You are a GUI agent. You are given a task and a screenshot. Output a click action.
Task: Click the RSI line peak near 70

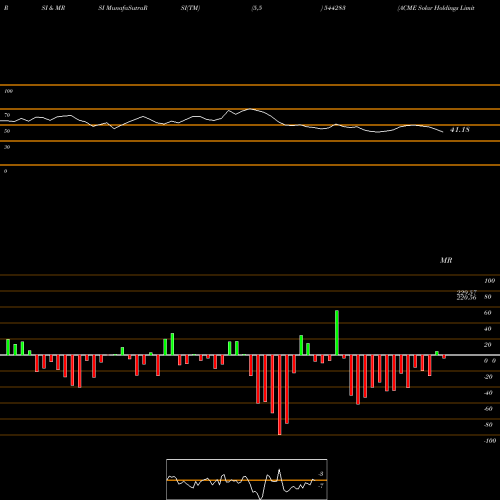tap(250, 109)
